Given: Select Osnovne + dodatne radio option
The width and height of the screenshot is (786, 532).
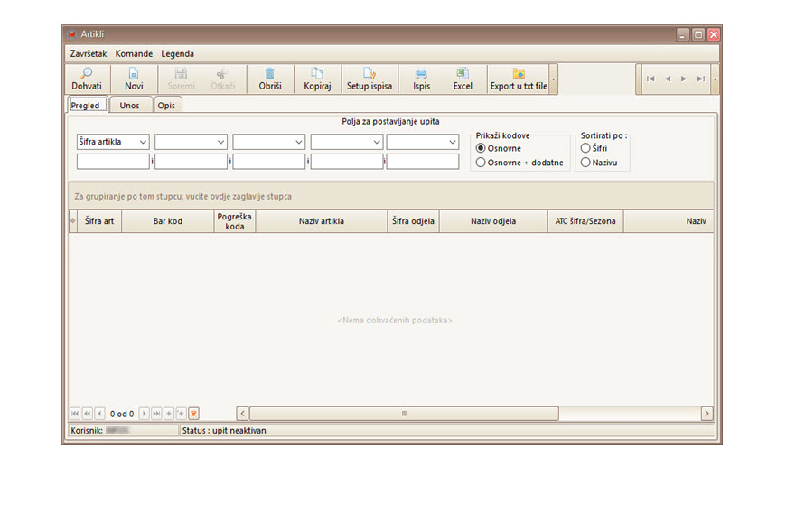Looking at the screenshot, I should [519, 163].
